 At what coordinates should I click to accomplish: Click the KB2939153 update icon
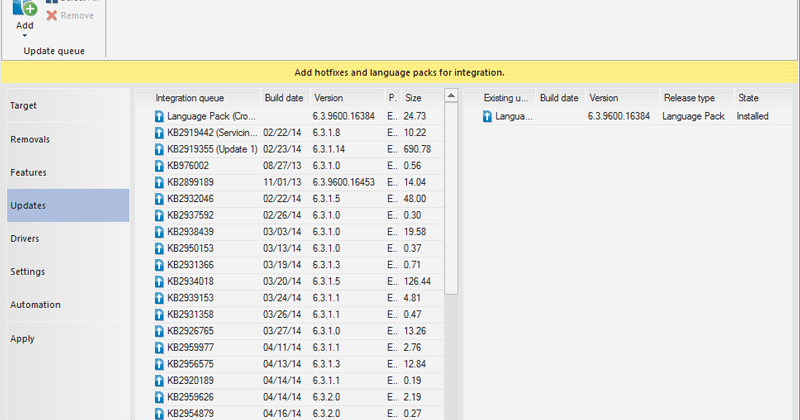click(x=159, y=298)
